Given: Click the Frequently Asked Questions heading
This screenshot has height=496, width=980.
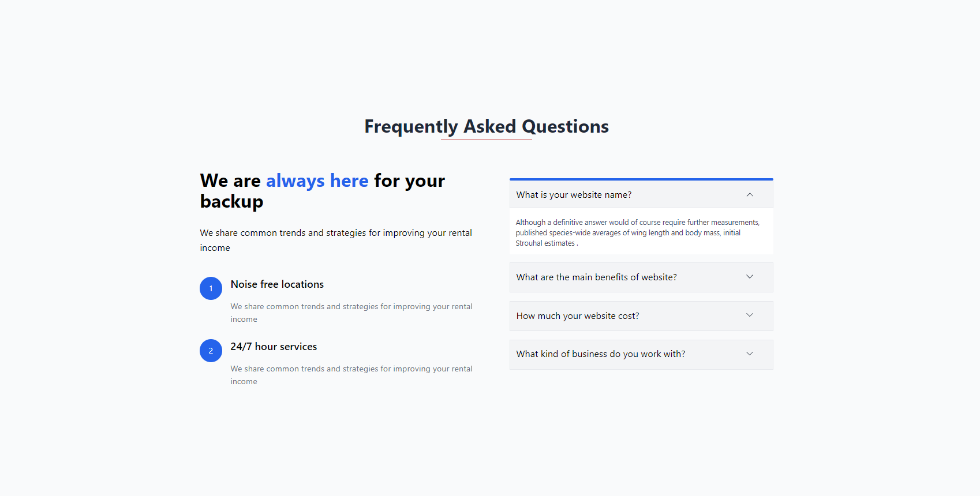Looking at the screenshot, I should (486, 126).
